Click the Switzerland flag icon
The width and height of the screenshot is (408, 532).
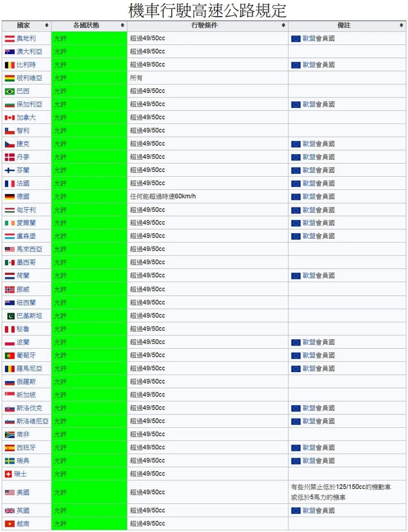(8, 474)
